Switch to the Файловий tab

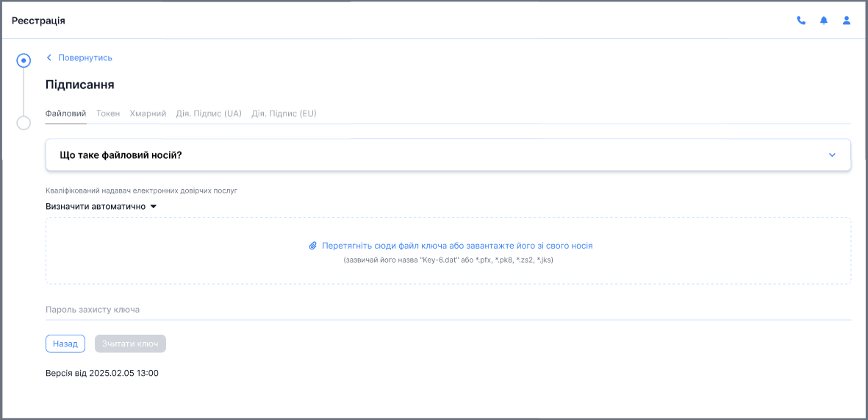tap(65, 114)
